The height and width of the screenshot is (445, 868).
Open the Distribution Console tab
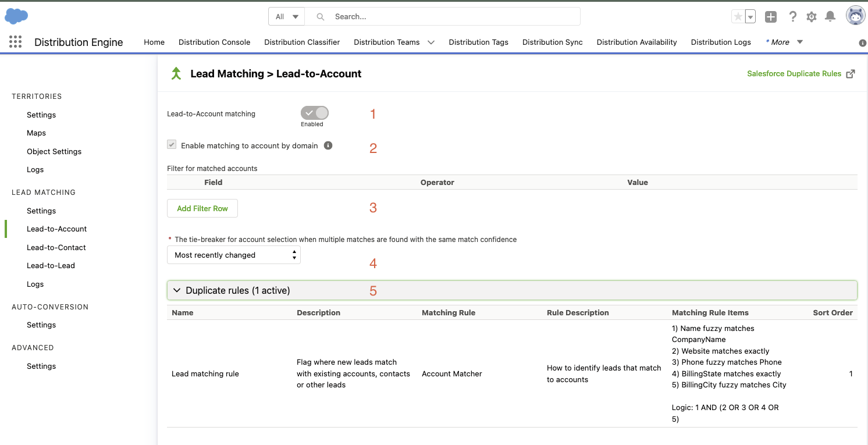click(x=215, y=42)
